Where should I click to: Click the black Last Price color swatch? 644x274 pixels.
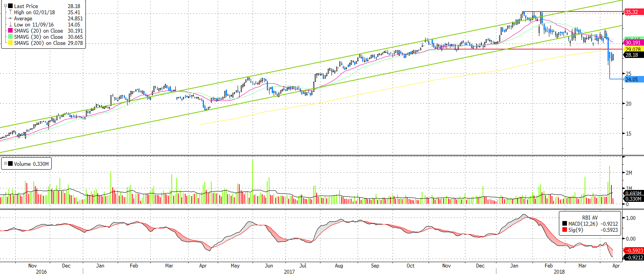click(10, 6)
